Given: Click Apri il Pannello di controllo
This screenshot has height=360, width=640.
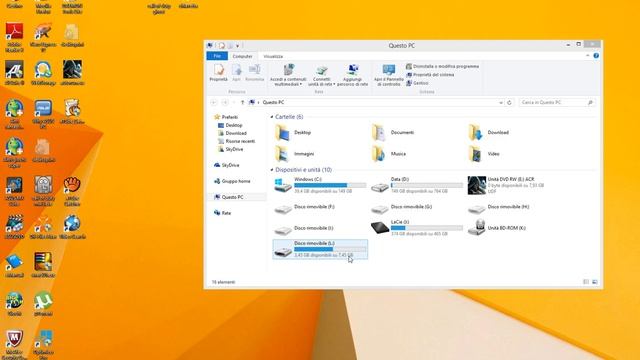Looking at the screenshot, I should click(389, 75).
